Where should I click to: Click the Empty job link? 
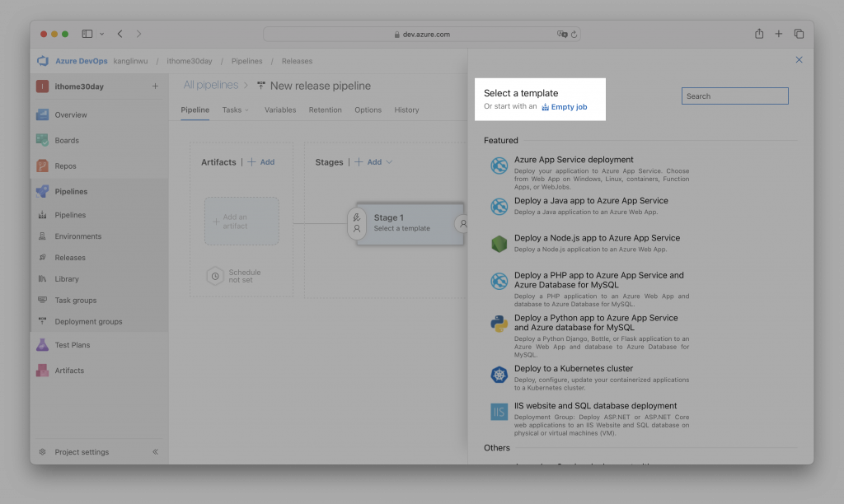(564, 106)
